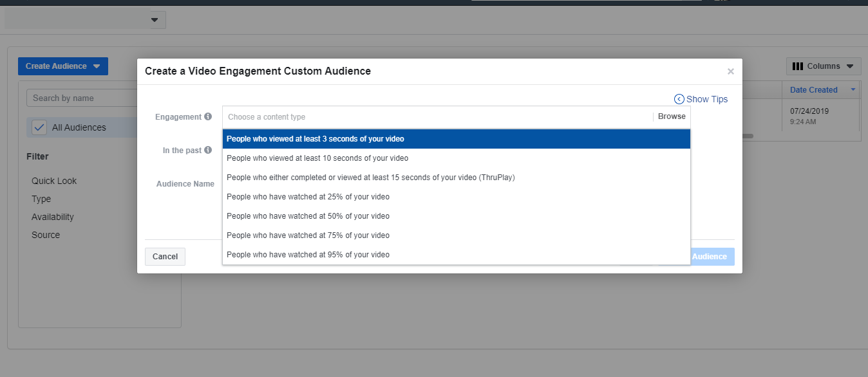
Task: Toggle the All Audiences checkbox
Action: (39, 127)
